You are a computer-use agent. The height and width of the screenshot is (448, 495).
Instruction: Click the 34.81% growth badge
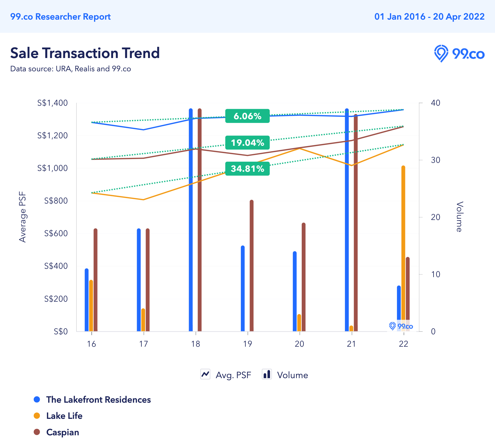tap(247, 169)
